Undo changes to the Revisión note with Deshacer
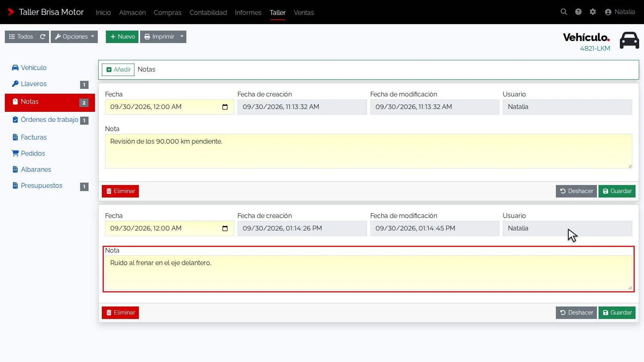Image resolution: width=644 pixels, height=362 pixels. (x=576, y=191)
